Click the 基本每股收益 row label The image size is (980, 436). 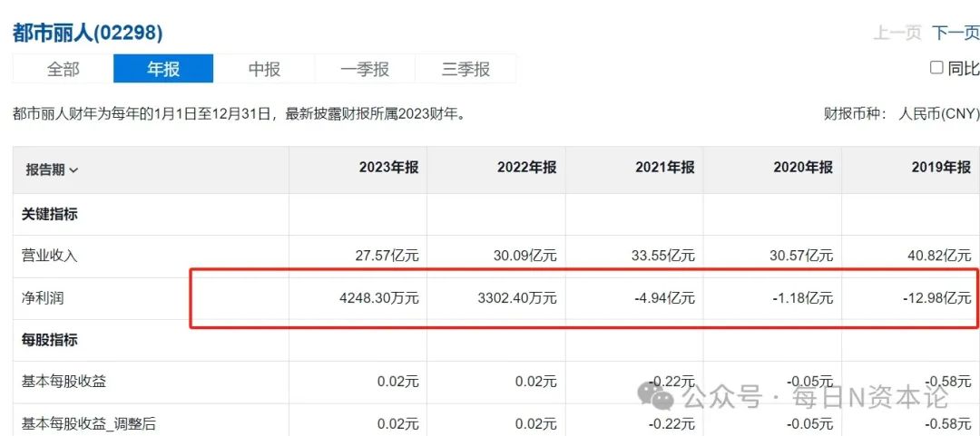[x=64, y=381]
